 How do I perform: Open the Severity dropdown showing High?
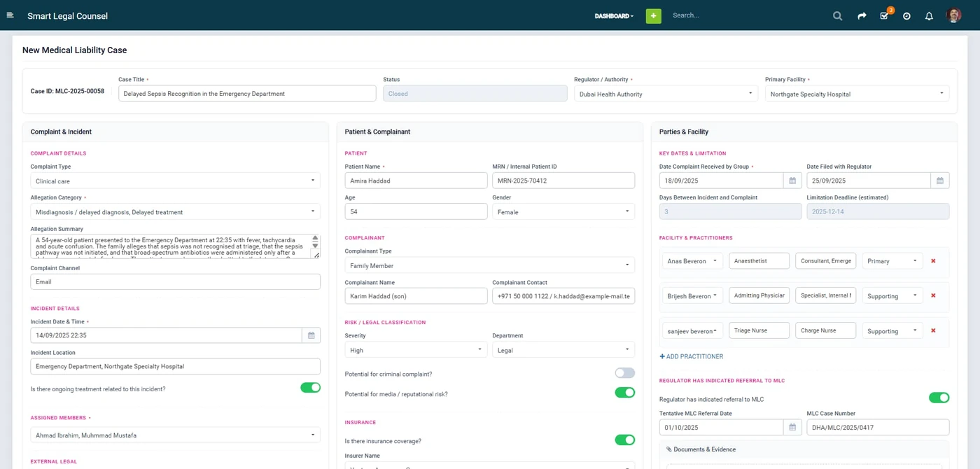[x=416, y=349]
